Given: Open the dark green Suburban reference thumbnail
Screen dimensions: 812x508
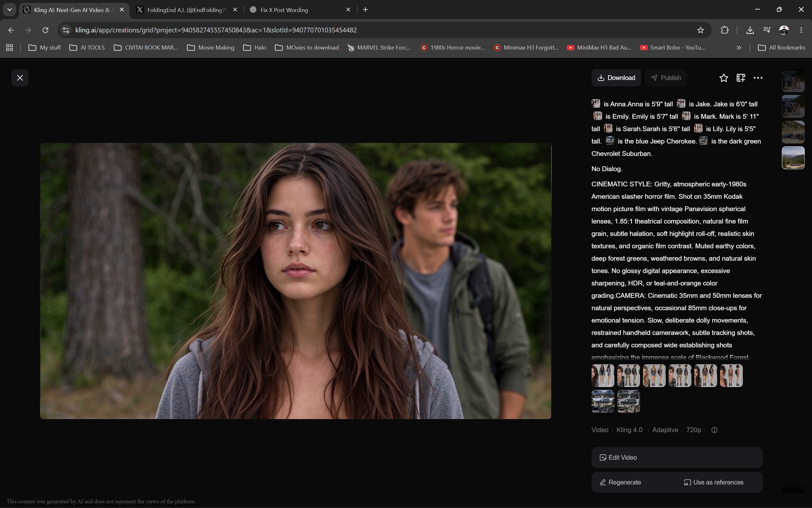Looking at the screenshot, I should [628, 402].
